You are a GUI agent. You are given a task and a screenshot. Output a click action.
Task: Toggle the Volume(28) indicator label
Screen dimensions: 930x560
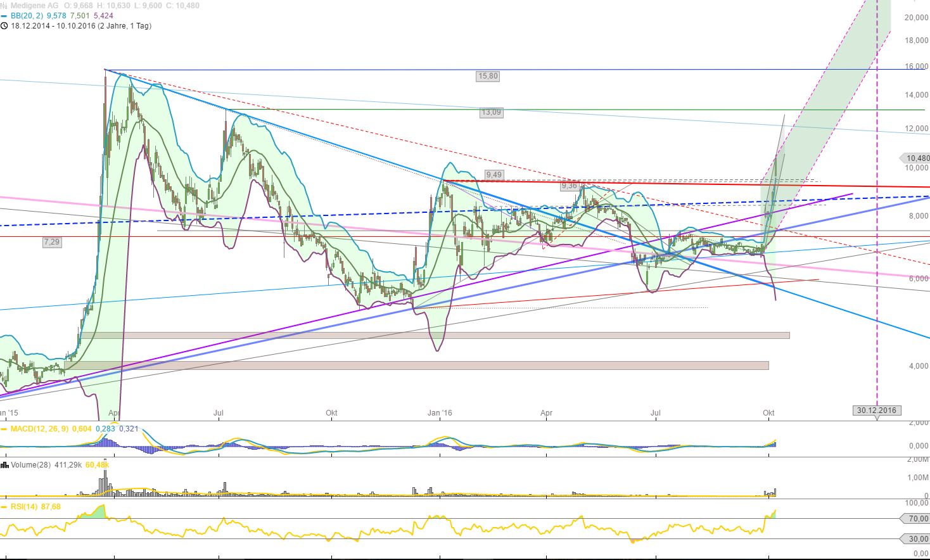pos(31,465)
